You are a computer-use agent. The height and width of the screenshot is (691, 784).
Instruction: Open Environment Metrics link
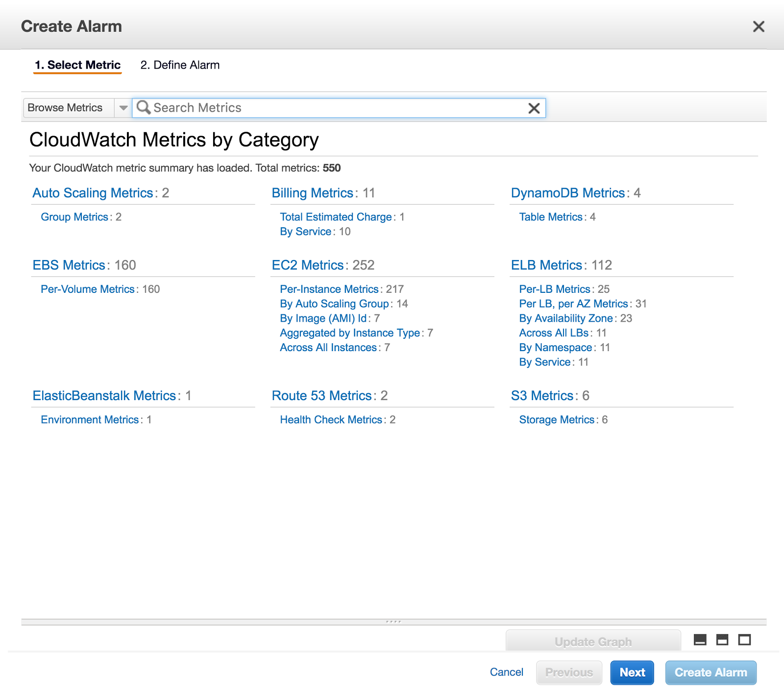[90, 420]
